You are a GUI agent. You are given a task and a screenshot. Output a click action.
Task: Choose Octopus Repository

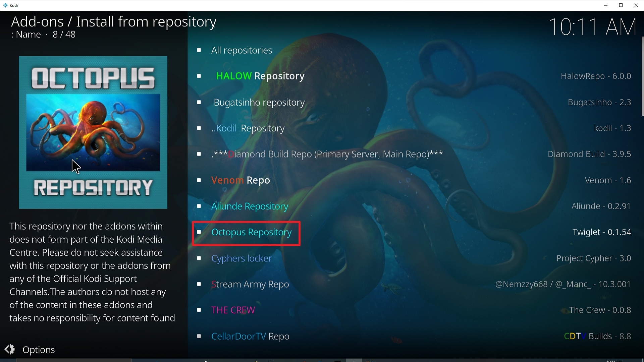coord(251,232)
